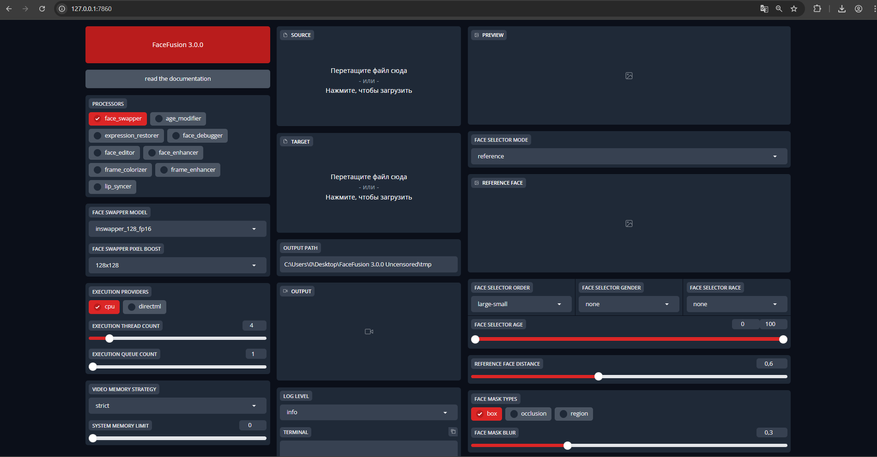Open the Face Swapper Model dropdown
Viewport: 877px width, 457px height.
click(177, 229)
